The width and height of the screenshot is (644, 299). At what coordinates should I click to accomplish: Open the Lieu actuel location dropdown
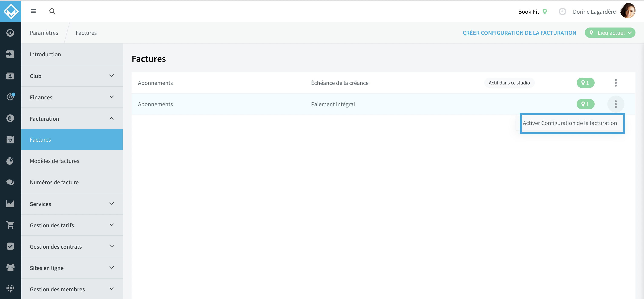pyautogui.click(x=610, y=33)
